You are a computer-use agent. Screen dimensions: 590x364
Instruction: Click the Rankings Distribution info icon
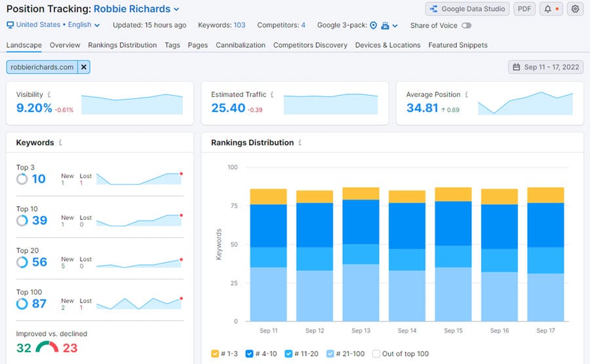(300, 143)
